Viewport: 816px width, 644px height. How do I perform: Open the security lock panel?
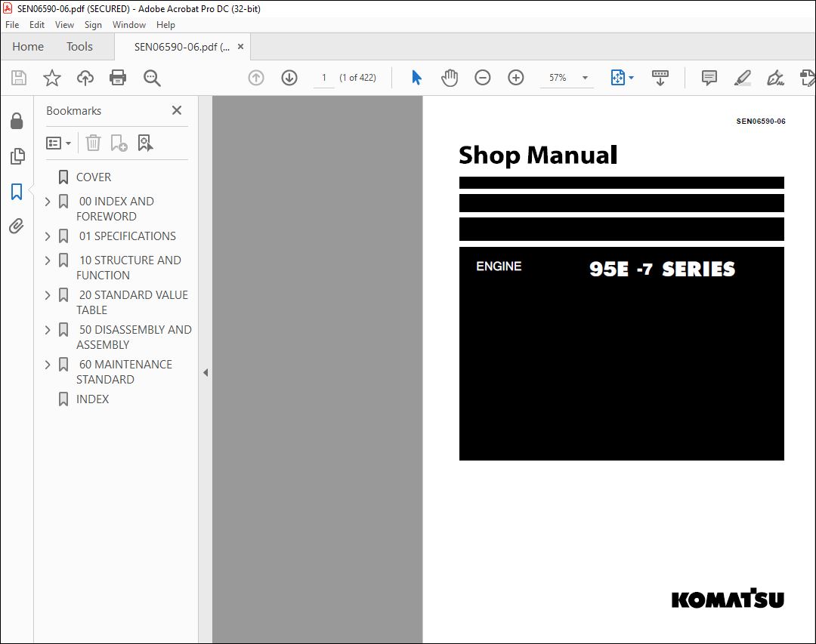17,121
